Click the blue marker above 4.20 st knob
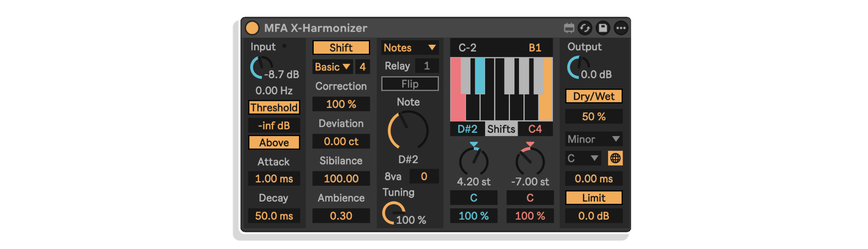This screenshot has width=868, height=249. click(x=474, y=145)
